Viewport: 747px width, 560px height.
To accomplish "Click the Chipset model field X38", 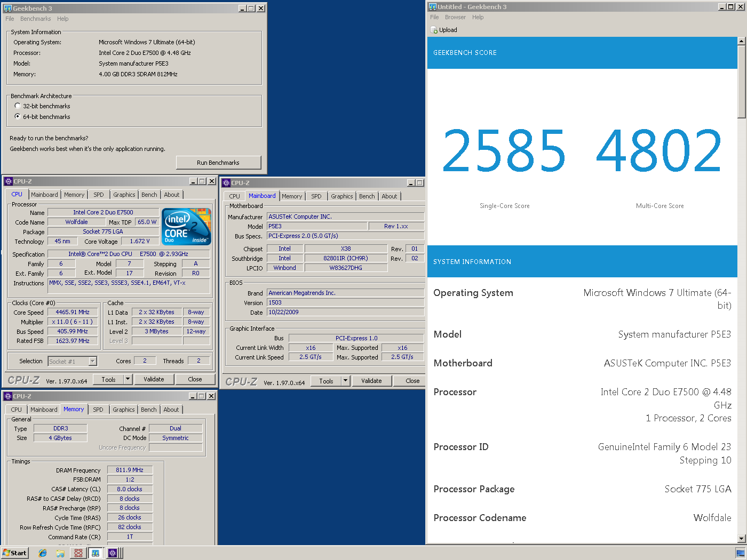I will point(346,249).
